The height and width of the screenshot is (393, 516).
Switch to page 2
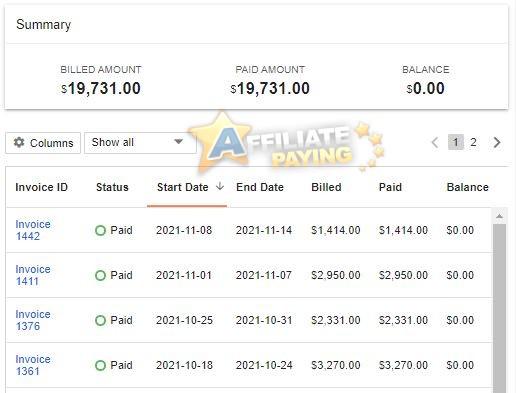[x=473, y=142]
